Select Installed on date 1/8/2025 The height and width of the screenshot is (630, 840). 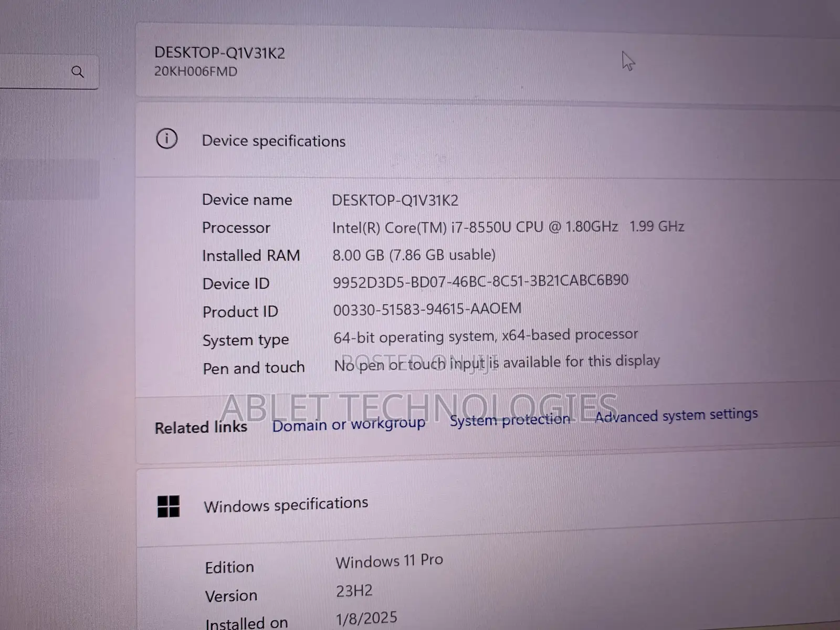pos(366,618)
